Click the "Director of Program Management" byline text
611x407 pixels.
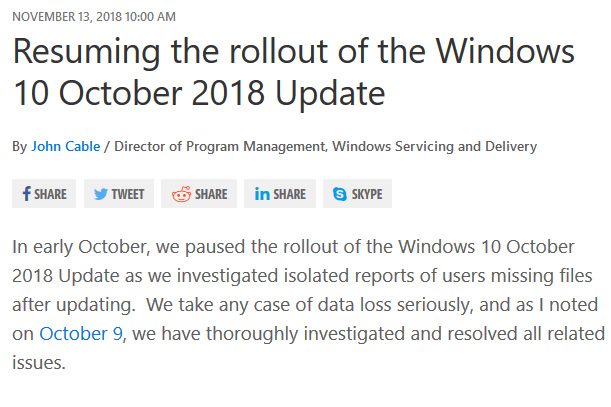point(220,146)
